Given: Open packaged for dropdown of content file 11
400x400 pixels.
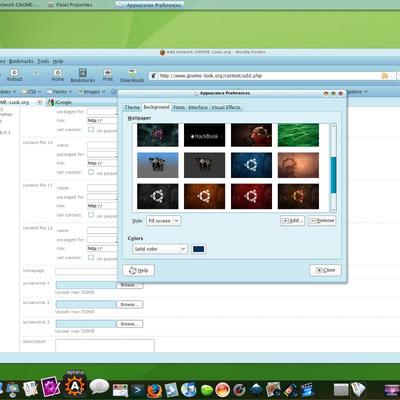Looking at the screenshot, I should click(102, 197).
